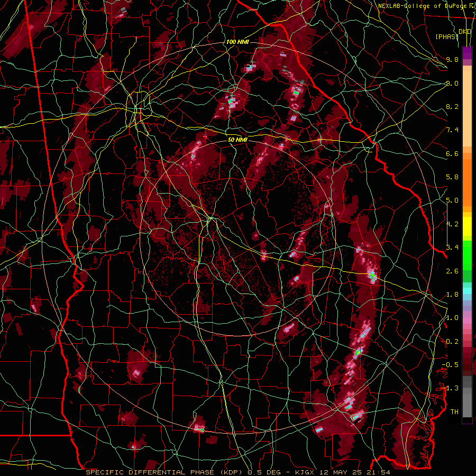Click the 1.8 scale value

452,295
